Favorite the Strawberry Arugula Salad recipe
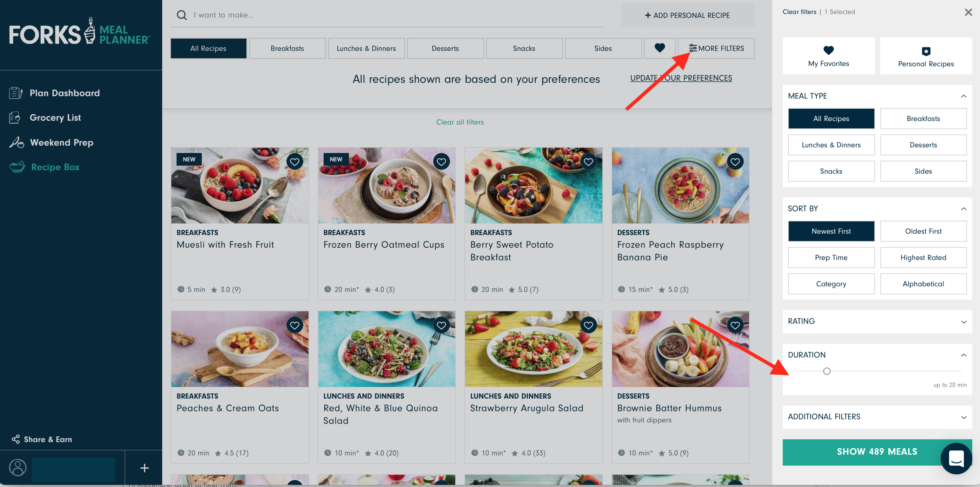The height and width of the screenshot is (487, 980). click(588, 326)
